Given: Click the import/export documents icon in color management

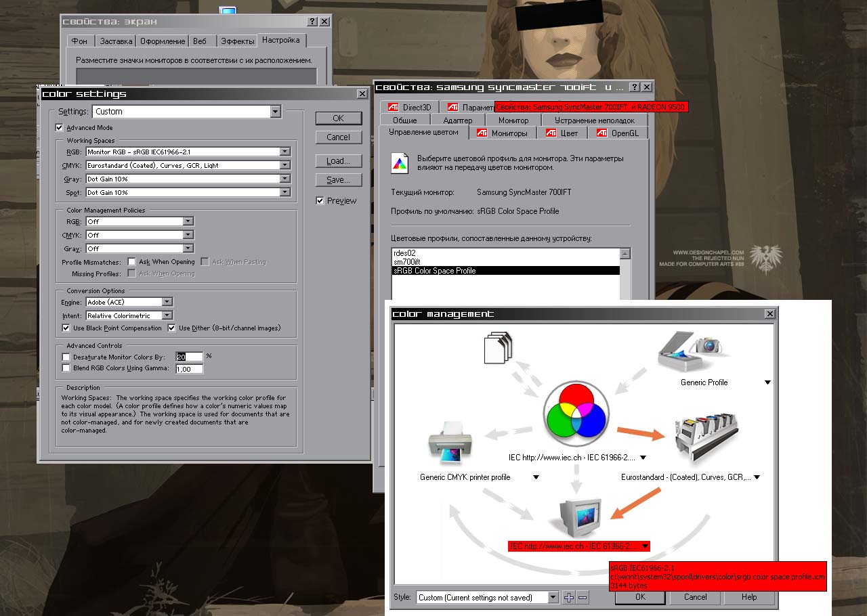Looking at the screenshot, I should pos(499,349).
